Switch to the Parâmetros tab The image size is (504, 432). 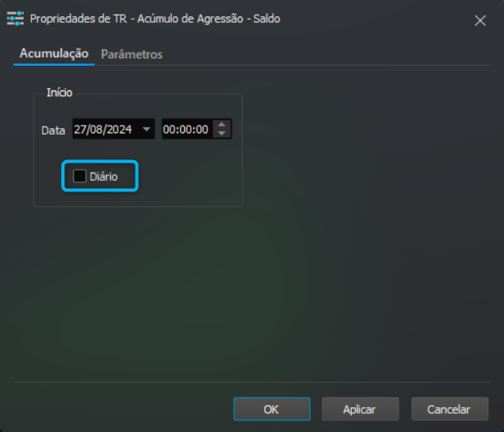pyautogui.click(x=132, y=54)
